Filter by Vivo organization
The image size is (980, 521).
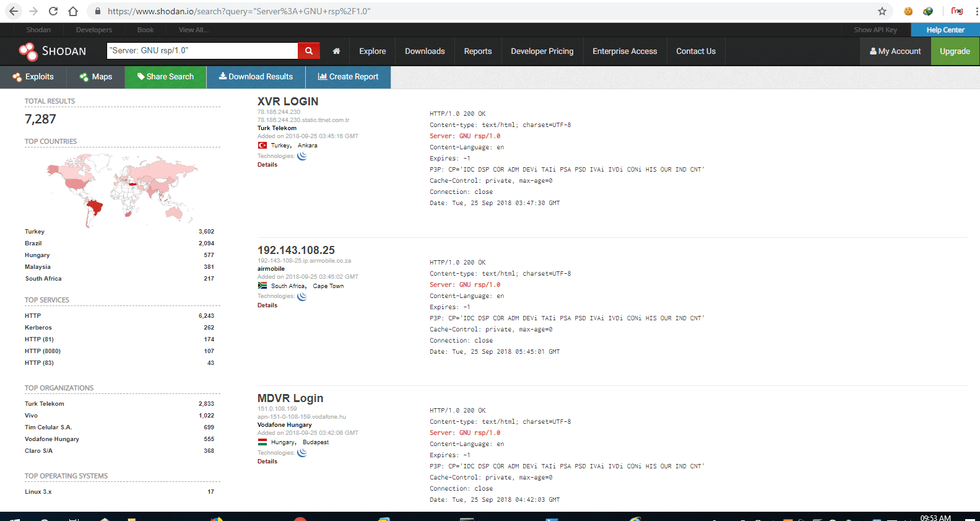coord(31,416)
